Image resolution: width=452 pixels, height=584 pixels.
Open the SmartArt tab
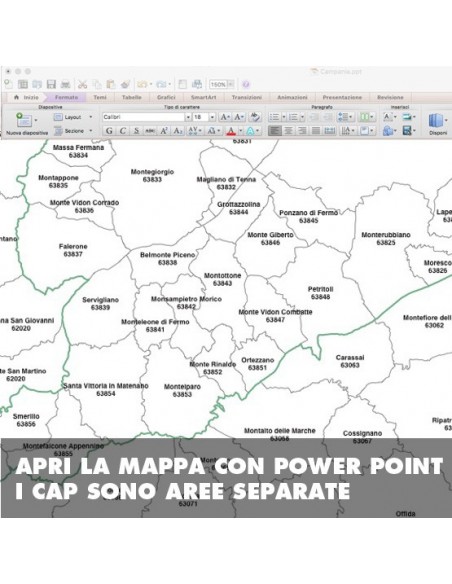[x=204, y=97]
